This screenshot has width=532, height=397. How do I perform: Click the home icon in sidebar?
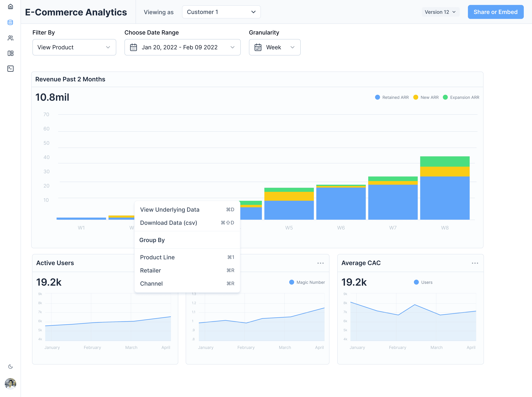(10, 7)
